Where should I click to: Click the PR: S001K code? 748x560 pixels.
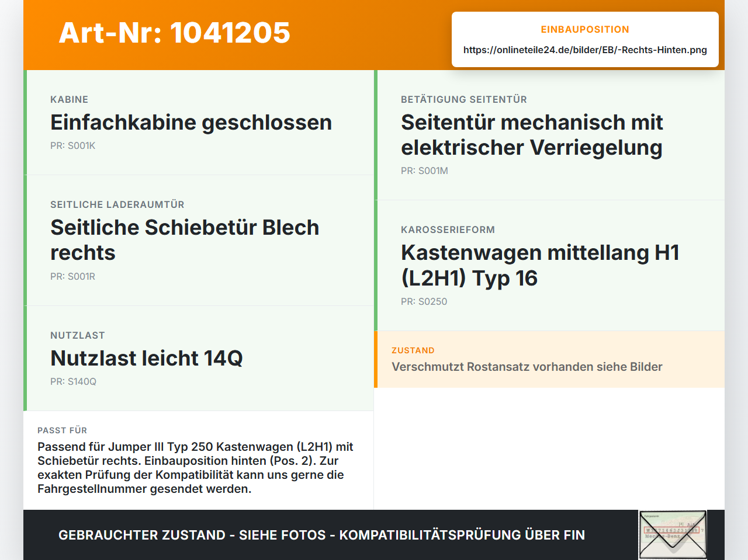click(72, 146)
